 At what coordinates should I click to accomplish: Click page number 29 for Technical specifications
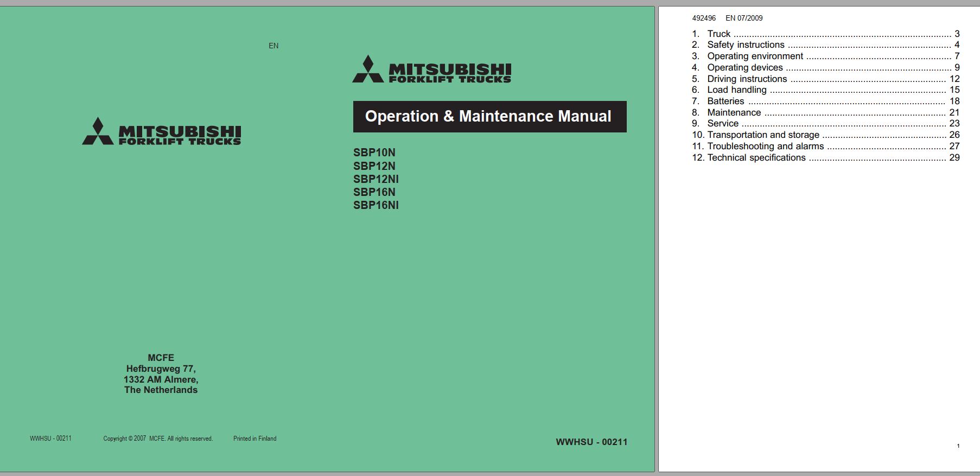click(x=954, y=157)
